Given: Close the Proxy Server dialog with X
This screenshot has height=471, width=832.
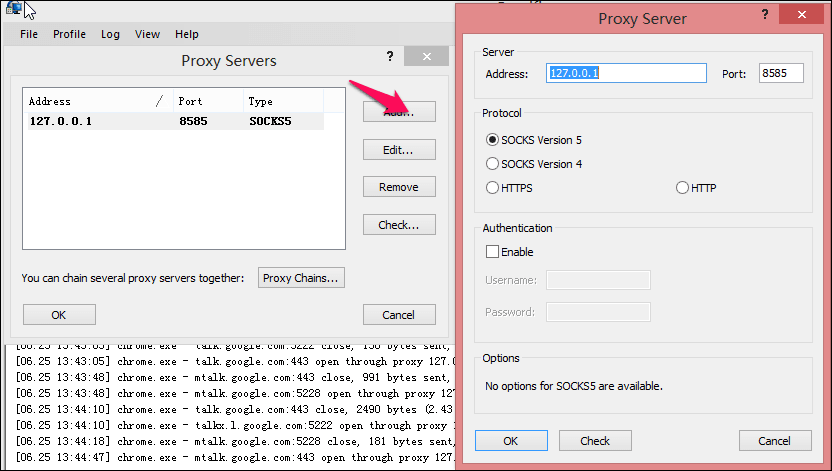Looking at the screenshot, I should [x=801, y=14].
